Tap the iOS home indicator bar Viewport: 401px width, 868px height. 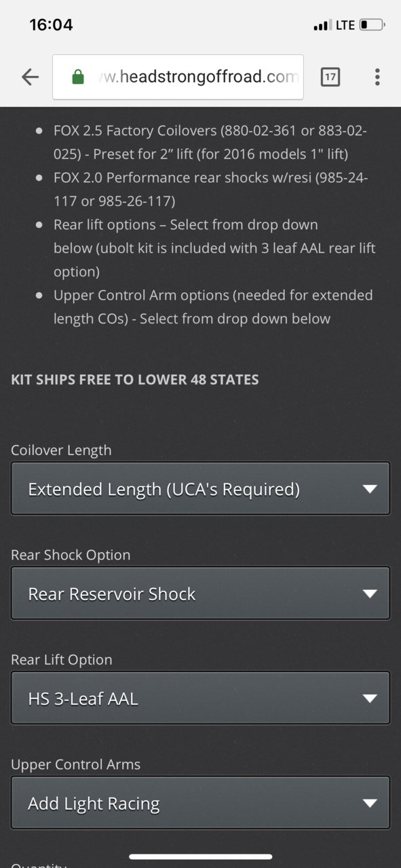click(200, 856)
